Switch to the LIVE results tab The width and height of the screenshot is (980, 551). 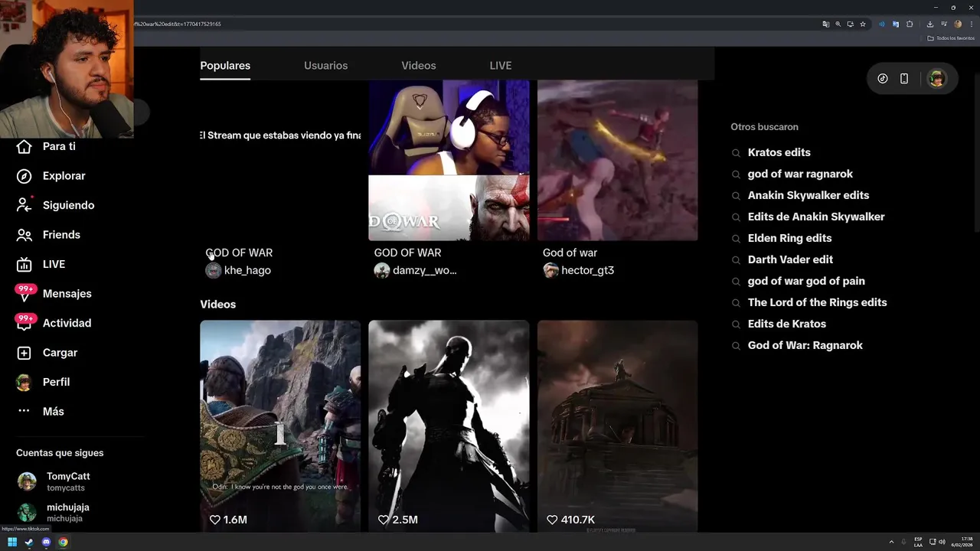click(x=501, y=66)
